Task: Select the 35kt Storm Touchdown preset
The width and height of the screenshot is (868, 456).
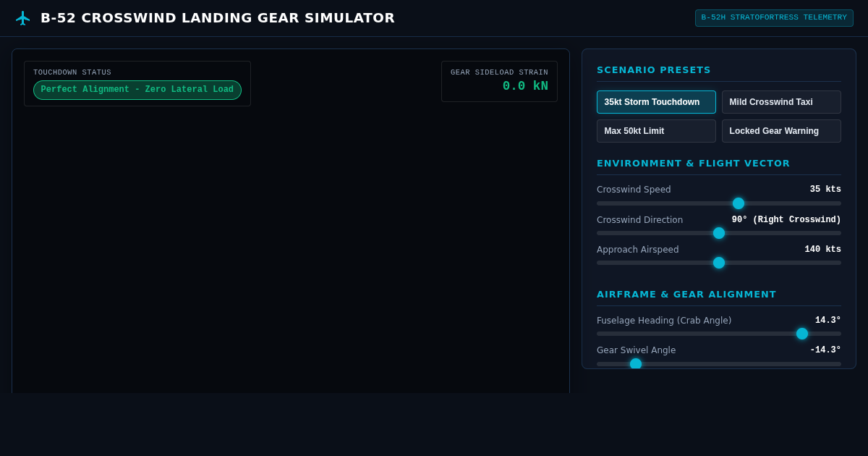Action: tap(656, 102)
